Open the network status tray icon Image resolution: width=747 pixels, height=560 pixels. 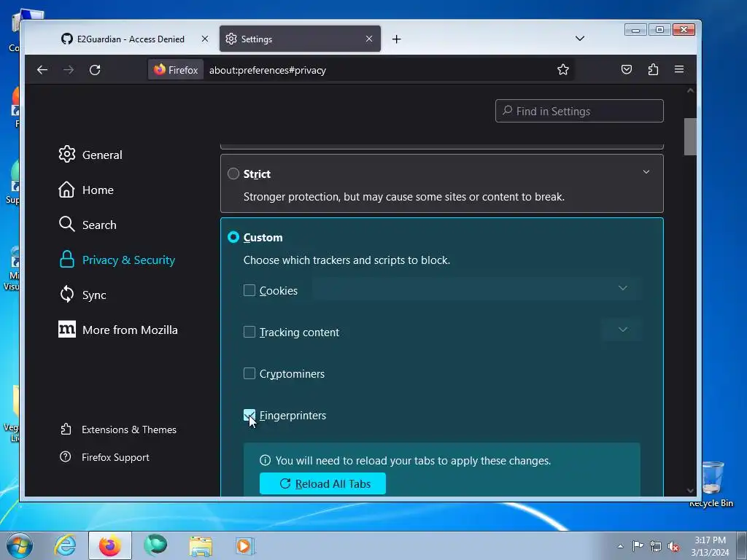click(656, 546)
